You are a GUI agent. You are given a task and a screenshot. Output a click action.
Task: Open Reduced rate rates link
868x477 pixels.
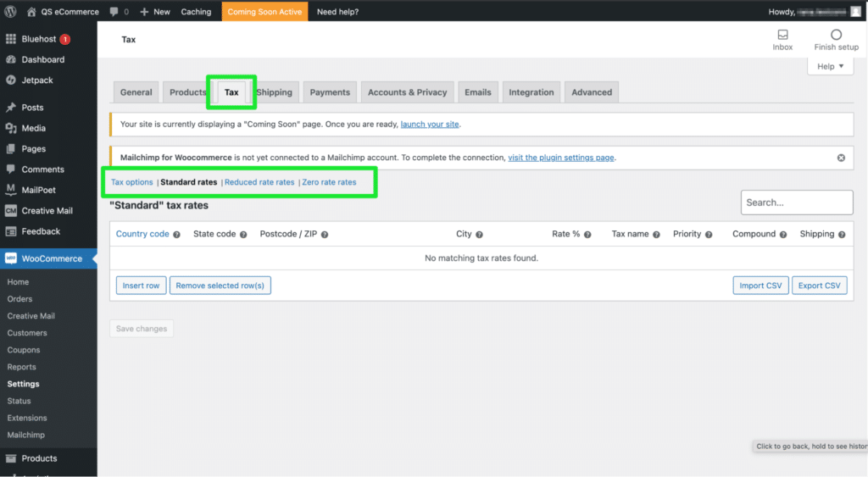tap(259, 182)
